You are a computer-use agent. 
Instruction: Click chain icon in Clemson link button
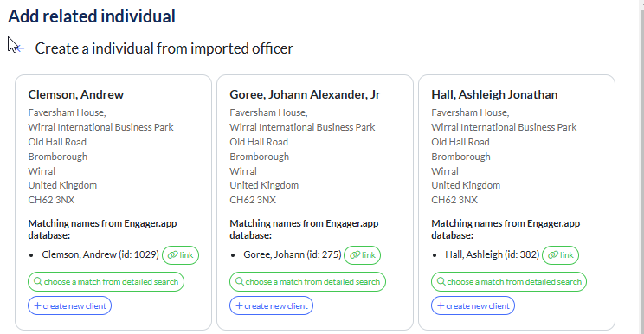[x=172, y=255]
